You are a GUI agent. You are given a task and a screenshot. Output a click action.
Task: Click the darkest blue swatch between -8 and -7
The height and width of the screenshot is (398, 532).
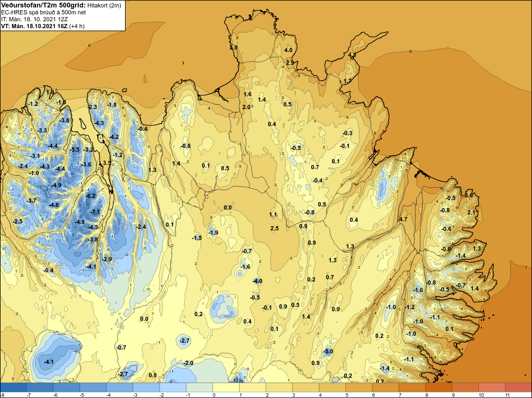pos(14,387)
